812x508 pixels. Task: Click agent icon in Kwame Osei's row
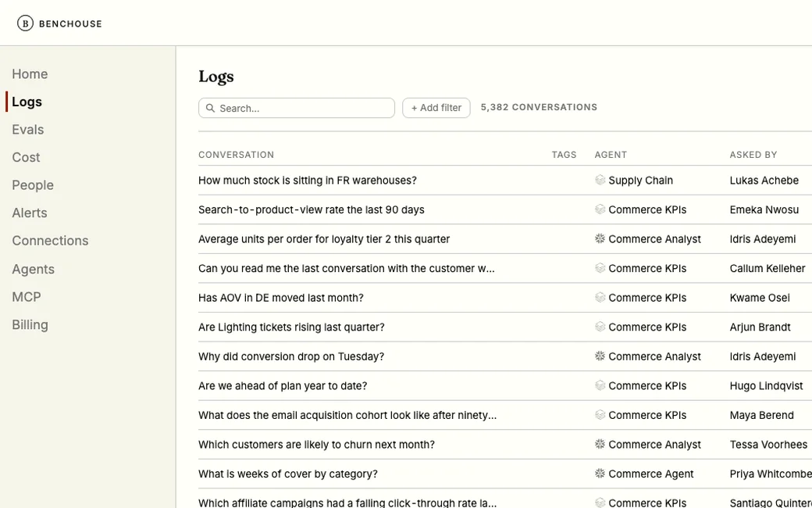click(x=600, y=298)
